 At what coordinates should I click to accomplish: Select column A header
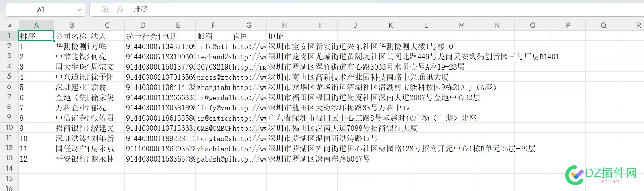(x=36, y=25)
